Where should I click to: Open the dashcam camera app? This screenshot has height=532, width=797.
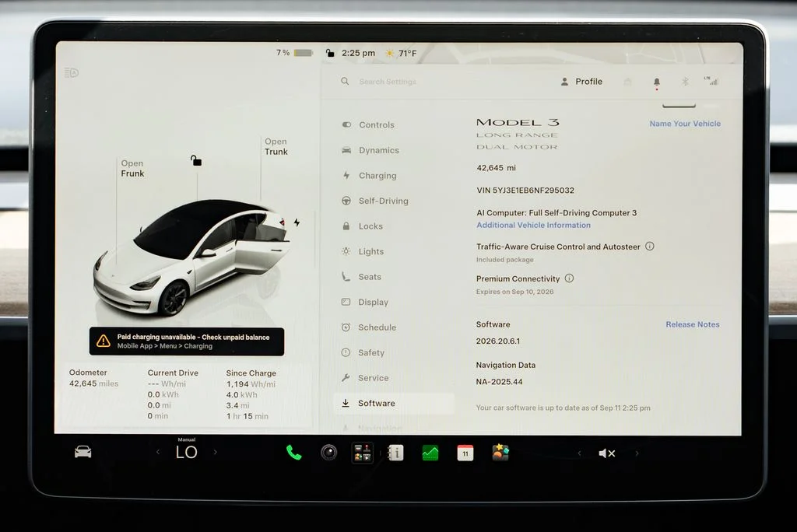tap(329, 452)
